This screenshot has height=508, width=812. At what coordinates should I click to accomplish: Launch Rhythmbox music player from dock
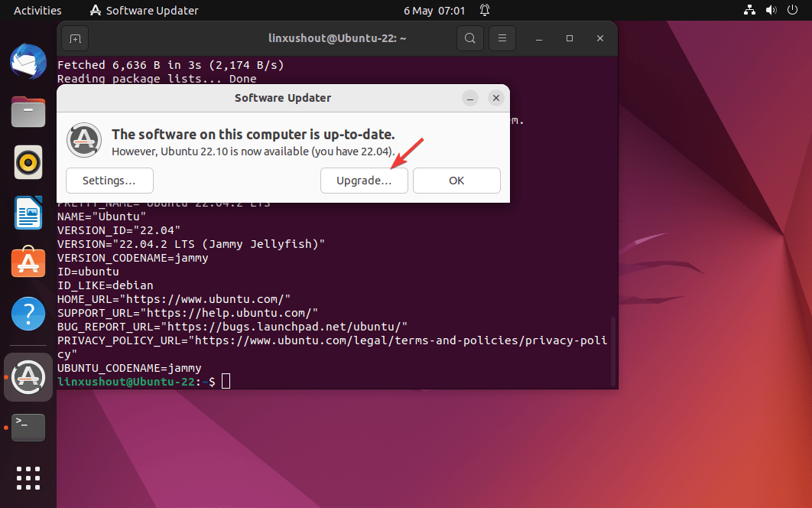tap(28, 162)
